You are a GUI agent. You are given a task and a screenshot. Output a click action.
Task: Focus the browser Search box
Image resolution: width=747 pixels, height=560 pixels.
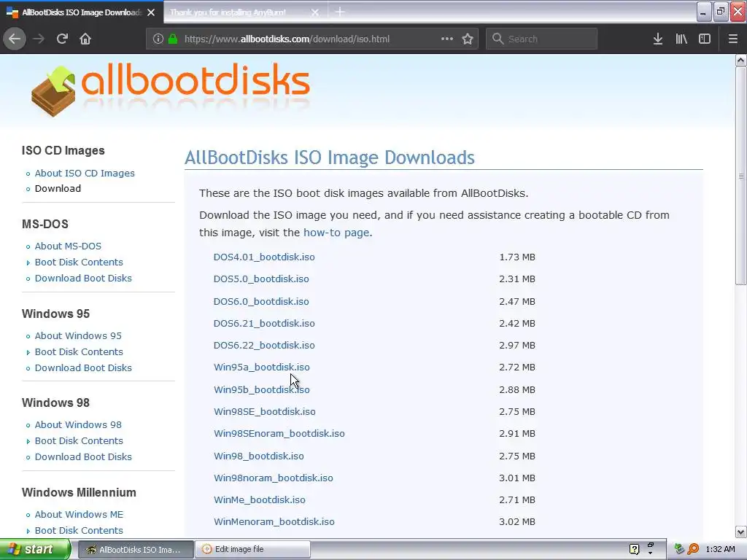541,39
